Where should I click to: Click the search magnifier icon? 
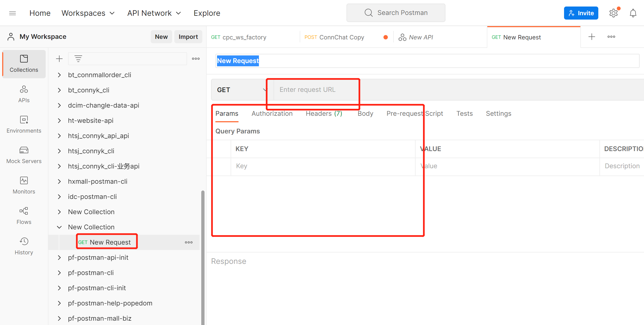coord(369,13)
